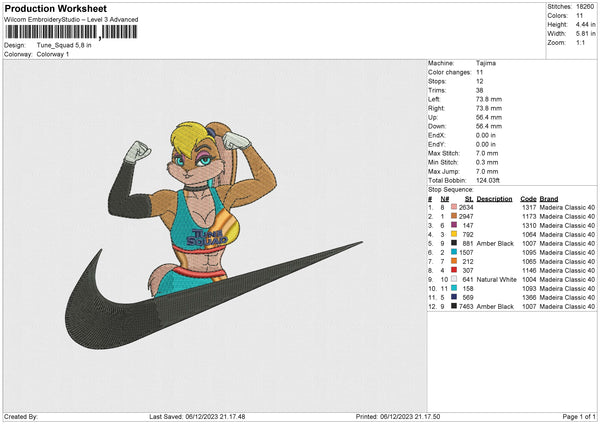Select the red swatch with 307 stitches
Screen dimensions: 600x424
(454, 270)
